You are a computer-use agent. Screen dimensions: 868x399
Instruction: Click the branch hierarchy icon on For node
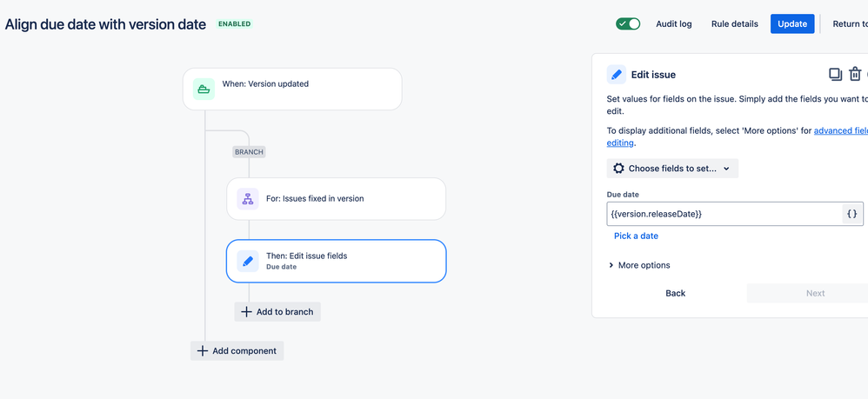(248, 199)
